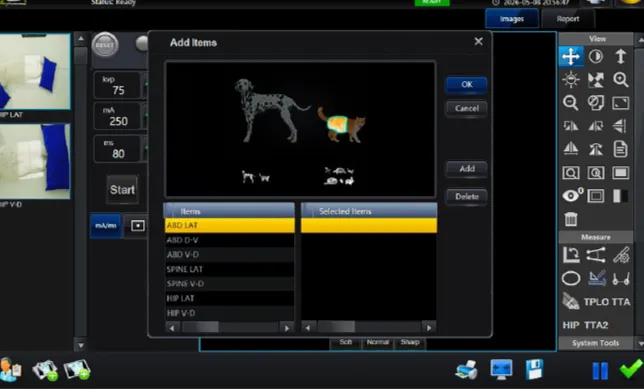Image resolution: width=644 pixels, height=389 pixels.
Task: Click the floppy disk save icon
Action: [x=534, y=369]
